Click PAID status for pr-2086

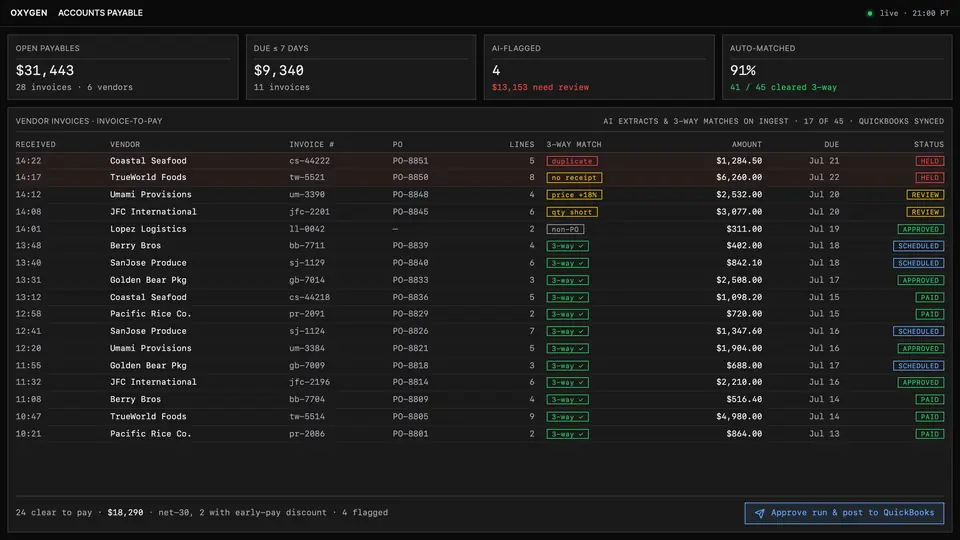[x=929, y=433]
